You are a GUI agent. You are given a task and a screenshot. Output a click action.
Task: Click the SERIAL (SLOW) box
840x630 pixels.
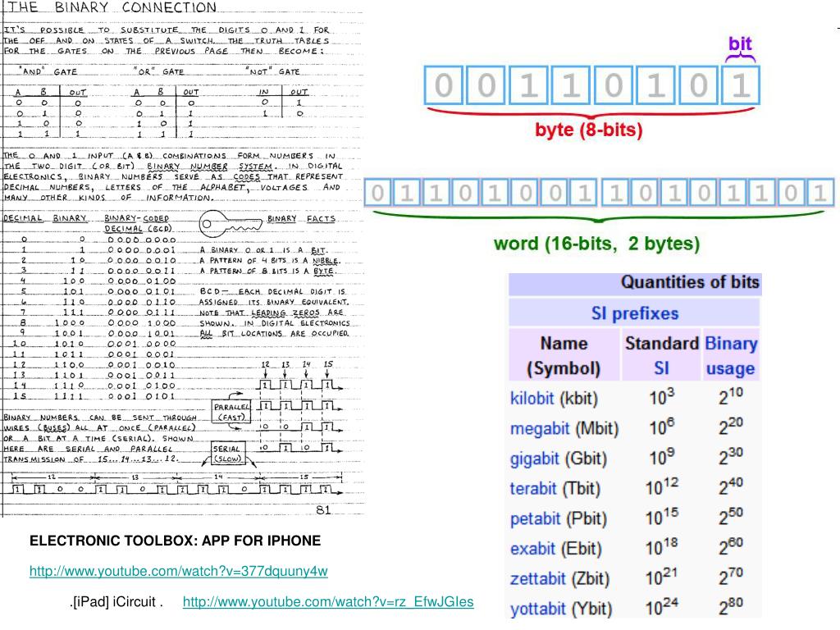[x=227, y=454]
